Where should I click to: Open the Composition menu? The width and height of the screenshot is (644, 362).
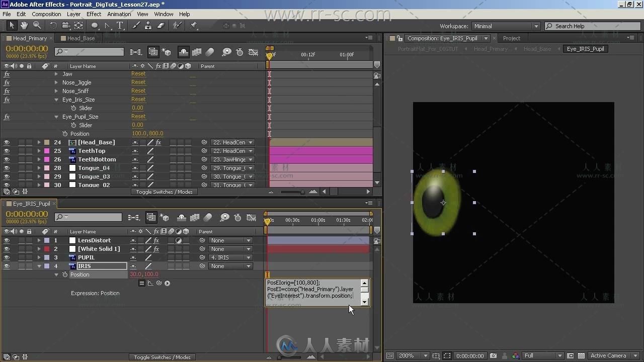[x=46, y=14]
